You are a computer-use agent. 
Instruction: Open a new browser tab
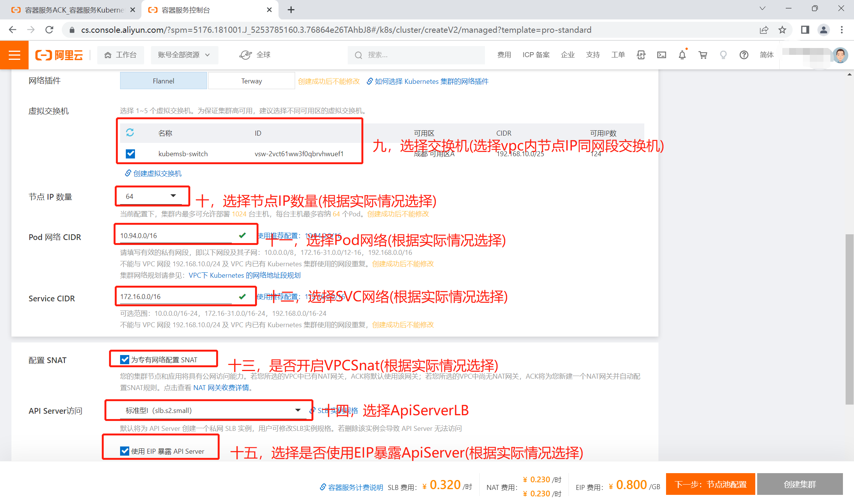pyautogui.click(x=291, y=10)
